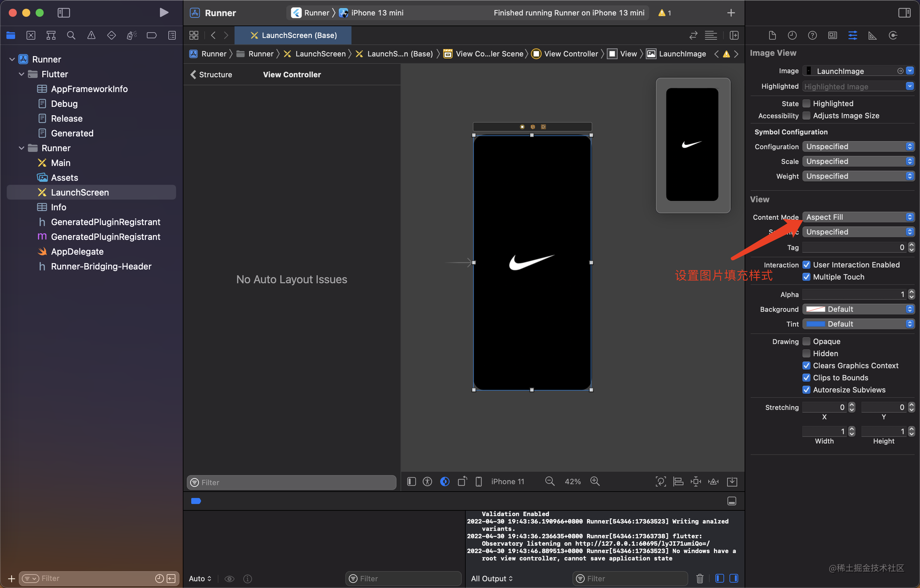Image resolution: width=920 pixels, height=588 pixels.
Task: Open the Connections inspector icon
Action: coord(893,35)
